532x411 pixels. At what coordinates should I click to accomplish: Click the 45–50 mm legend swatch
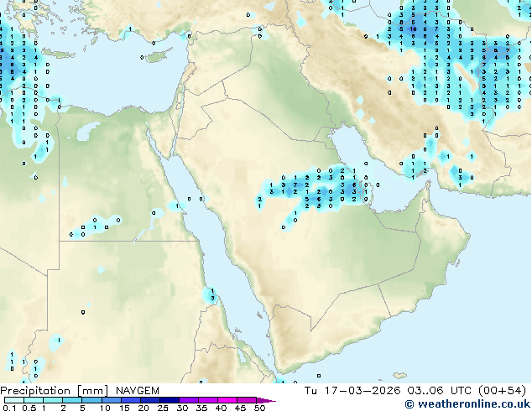pos(247,400)
